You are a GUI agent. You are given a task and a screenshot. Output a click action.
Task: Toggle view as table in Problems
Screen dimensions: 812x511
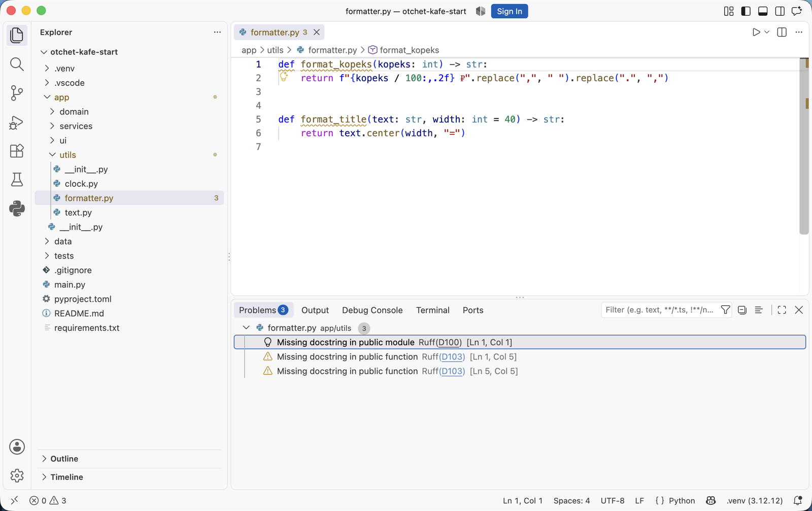click(759, 310)
